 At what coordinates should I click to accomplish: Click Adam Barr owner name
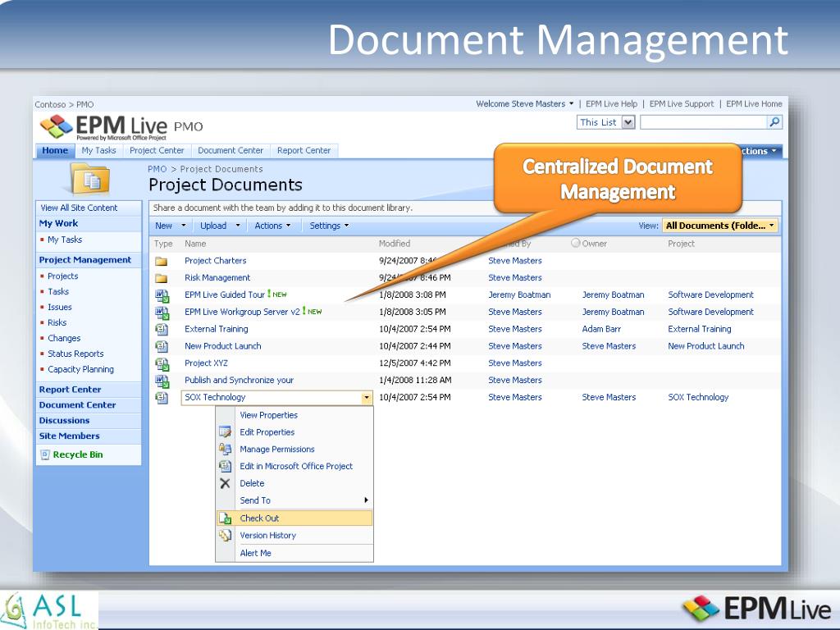(x=601, y=329)
